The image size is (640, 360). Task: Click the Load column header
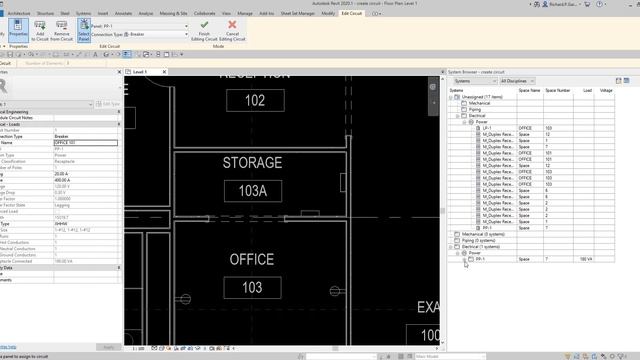click(x=587, y=90)
